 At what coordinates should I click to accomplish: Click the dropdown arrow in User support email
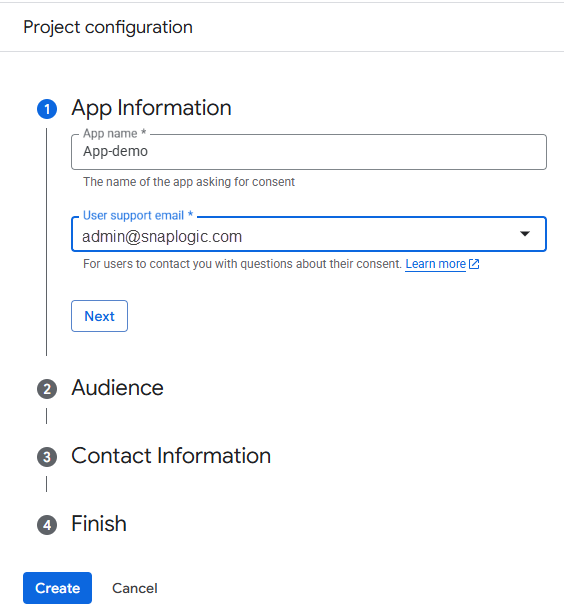[525, 234]
